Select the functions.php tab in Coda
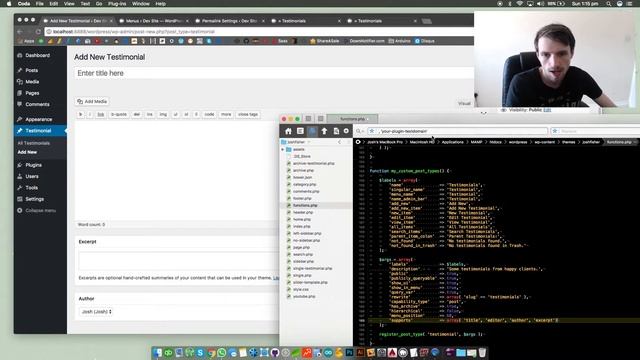 (x=352, y=119)
